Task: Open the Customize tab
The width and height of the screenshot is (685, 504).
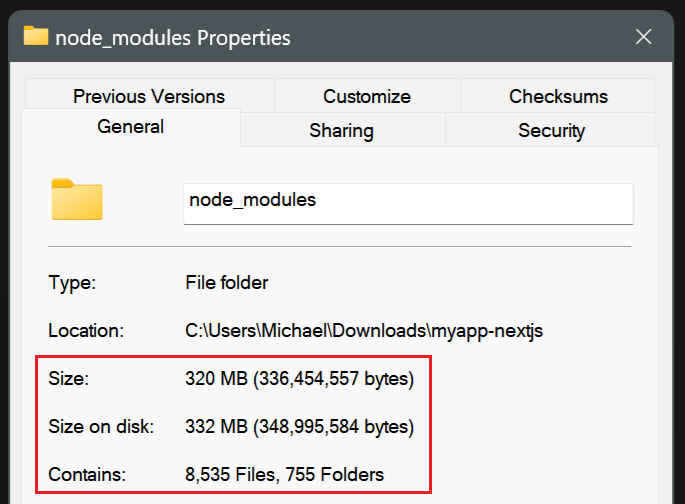Action: 367,96
